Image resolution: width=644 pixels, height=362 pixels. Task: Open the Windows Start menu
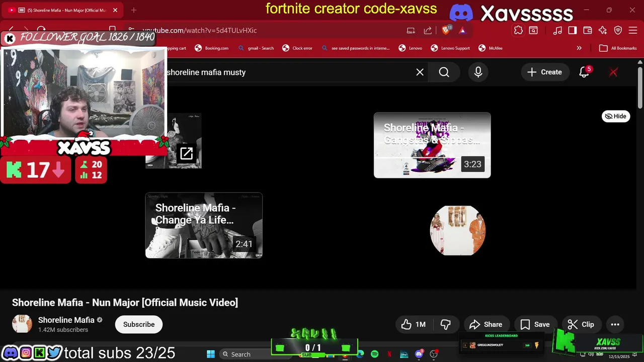tap(211, 354)
